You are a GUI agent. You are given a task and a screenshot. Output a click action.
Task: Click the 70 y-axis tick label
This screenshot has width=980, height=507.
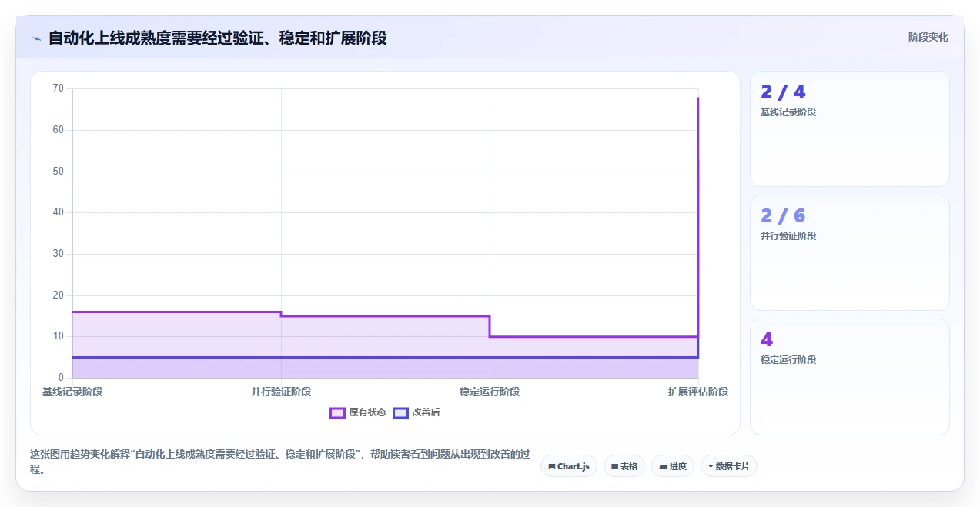point(59,88)
